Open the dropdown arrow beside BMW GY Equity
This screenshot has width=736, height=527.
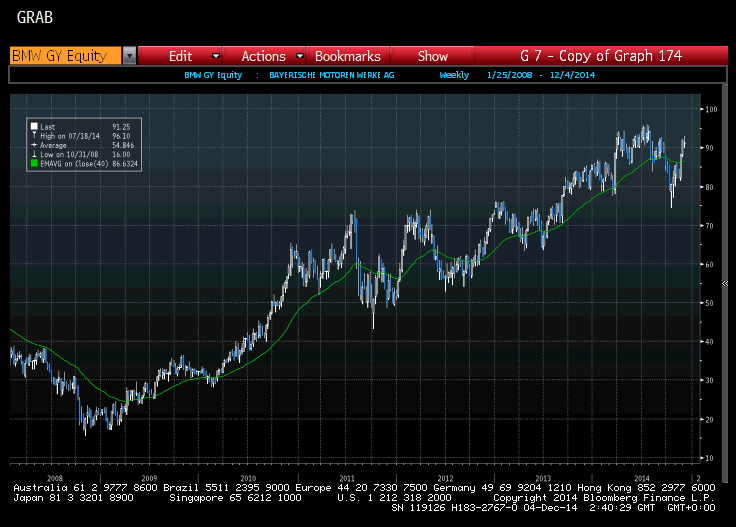(x=130, y=56)
